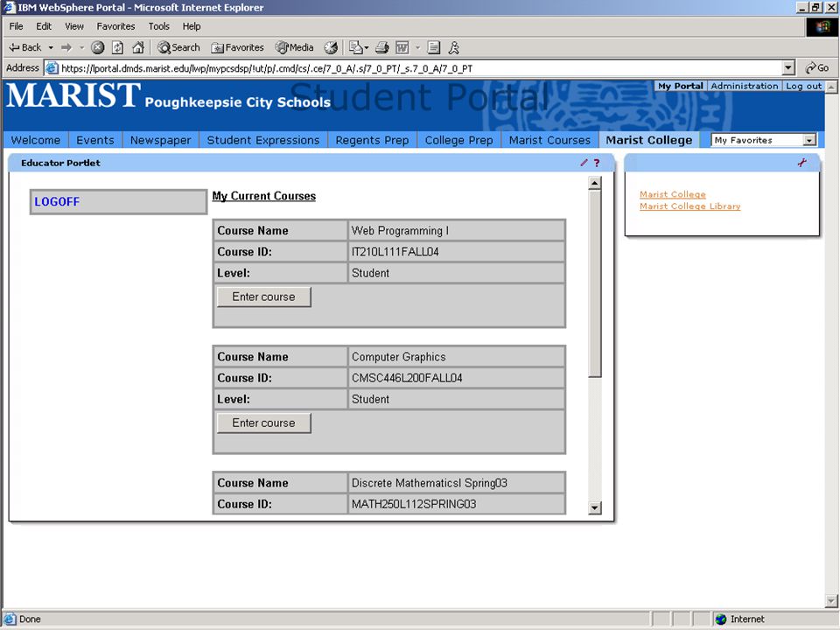Open the Marist College link
The width and height of the screenshot is (840, 630).
672,194
